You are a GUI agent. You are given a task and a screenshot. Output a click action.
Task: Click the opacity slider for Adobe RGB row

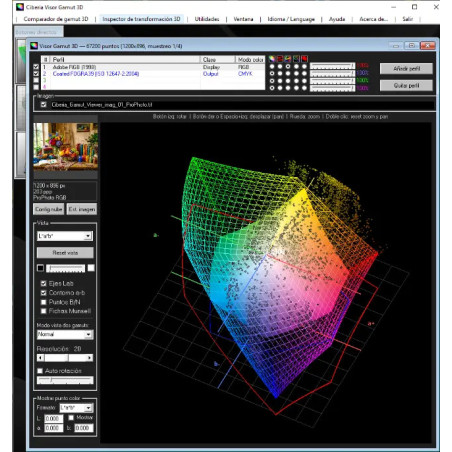332,66
